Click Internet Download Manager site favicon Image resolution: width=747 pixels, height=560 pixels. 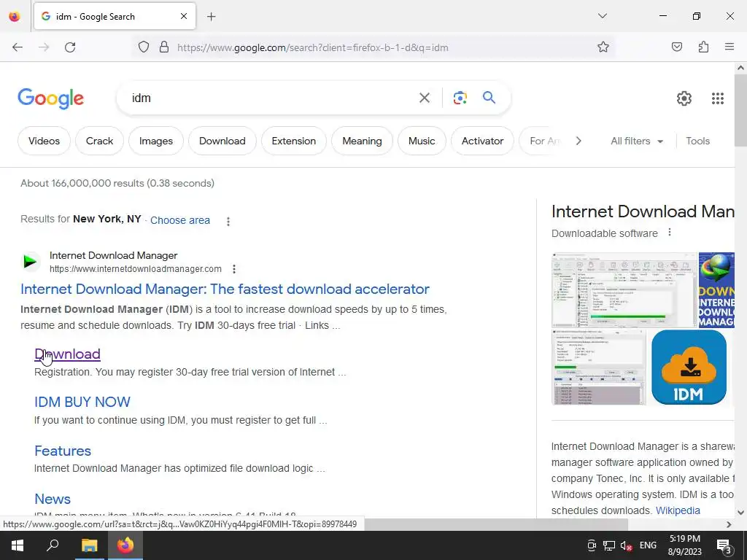pos(31,262)
